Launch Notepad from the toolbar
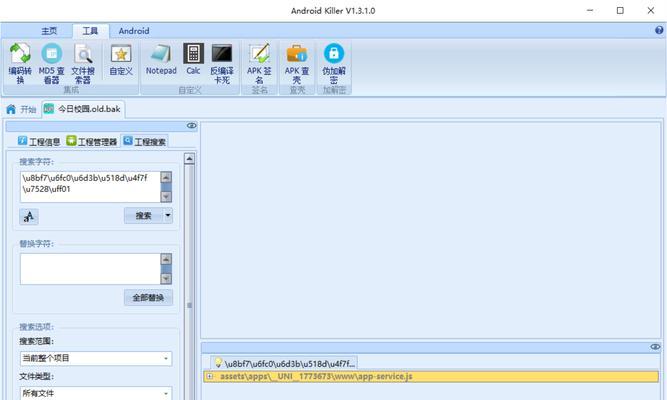This screenshot has height=400, width=667. point(161,60)
